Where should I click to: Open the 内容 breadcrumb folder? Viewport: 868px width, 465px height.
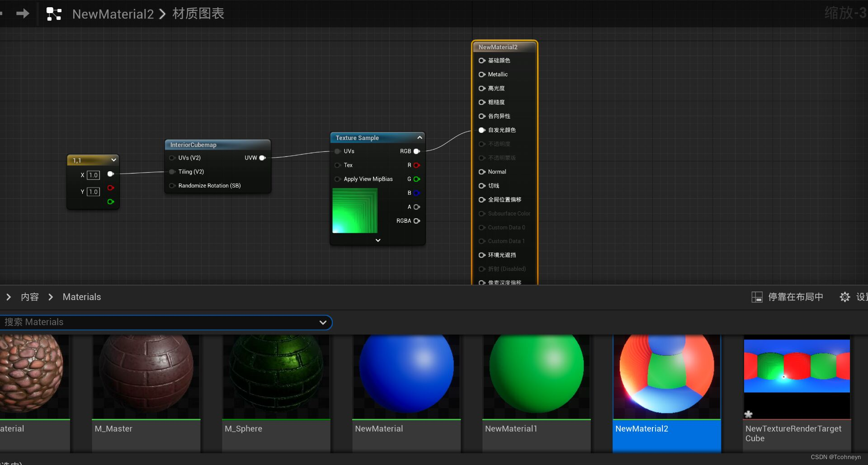[30, 297]
